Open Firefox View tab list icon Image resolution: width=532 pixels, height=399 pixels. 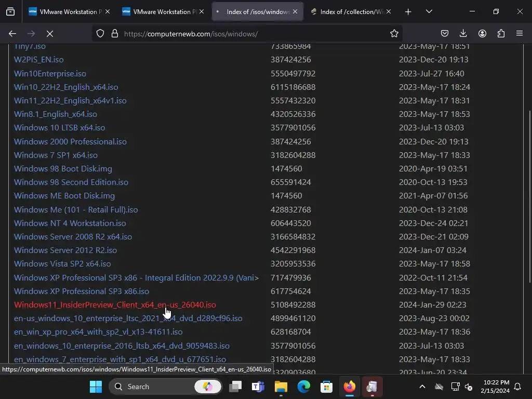tap(10, 12)
